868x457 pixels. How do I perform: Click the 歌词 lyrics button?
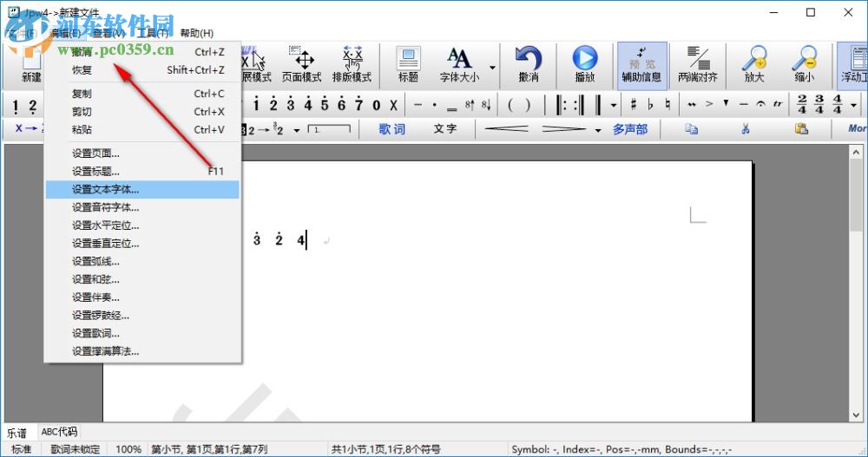coord(392,129)
